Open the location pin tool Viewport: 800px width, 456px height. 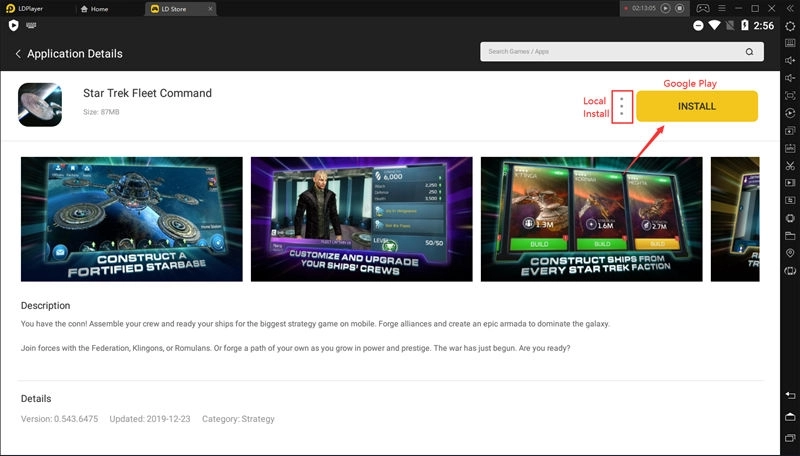click(x=790, y=254)
